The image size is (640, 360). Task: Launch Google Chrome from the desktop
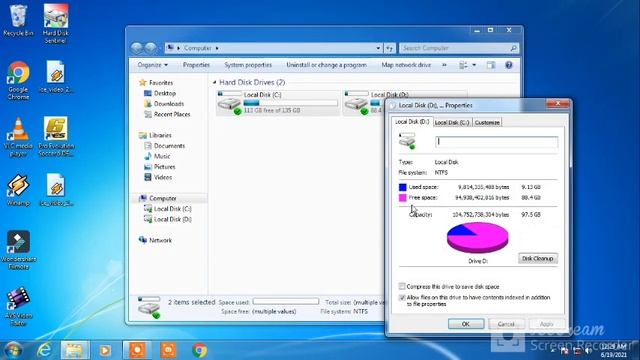click(18, 81)
